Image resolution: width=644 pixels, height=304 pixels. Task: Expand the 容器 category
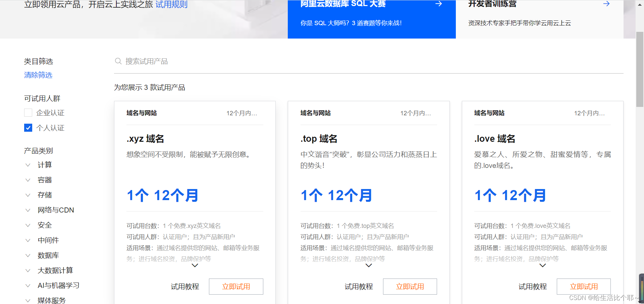click(x=28, y=180)
